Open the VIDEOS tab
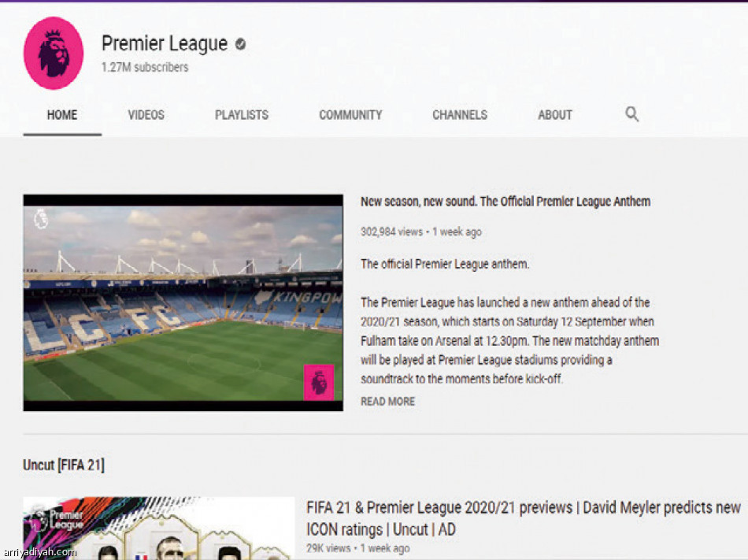The image size is (748, 560). 146,115
